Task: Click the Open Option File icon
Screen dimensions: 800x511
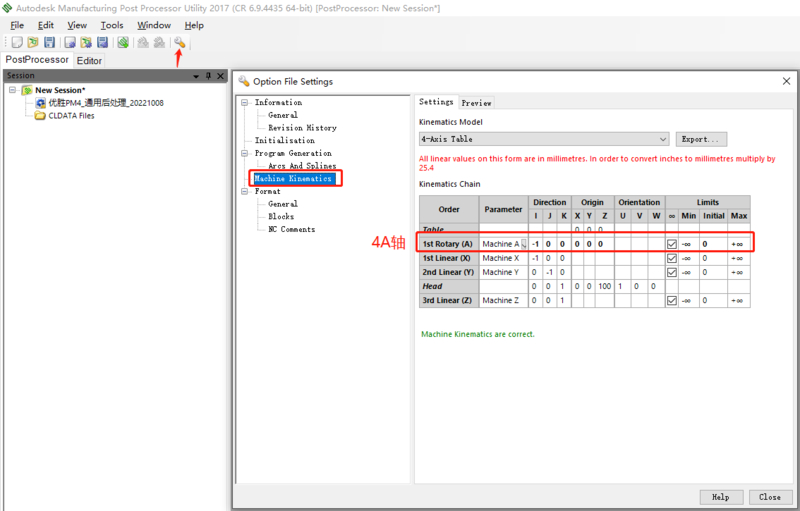Action: 86,42
